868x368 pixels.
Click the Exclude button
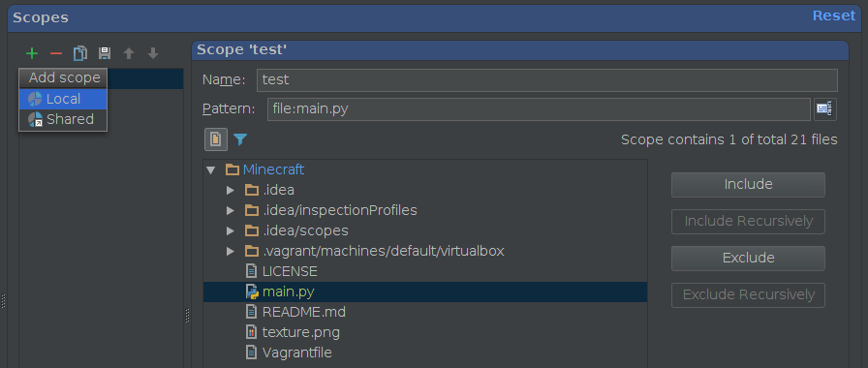pos(748,259)
